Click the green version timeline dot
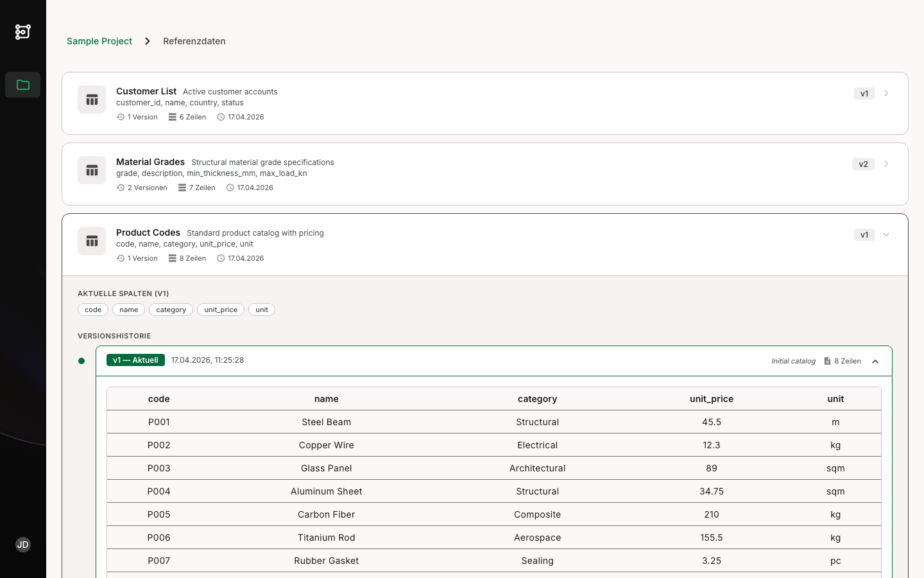Image resolution: width=924 pixels, height=578 pixels. tap(81, 361)
